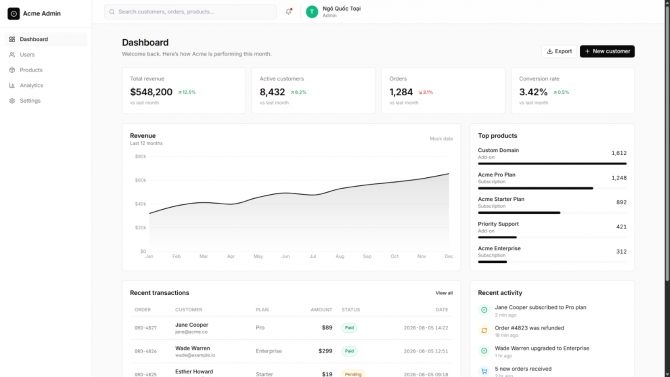Click the search magnifier icon
Viewport: 670px width, 377px height.
pos(112,12)
